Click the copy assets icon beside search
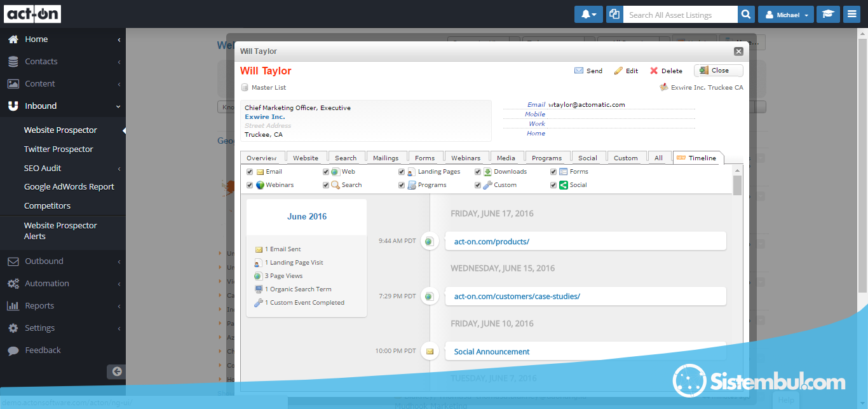868x409 pixels. click(x=614, y=15)
